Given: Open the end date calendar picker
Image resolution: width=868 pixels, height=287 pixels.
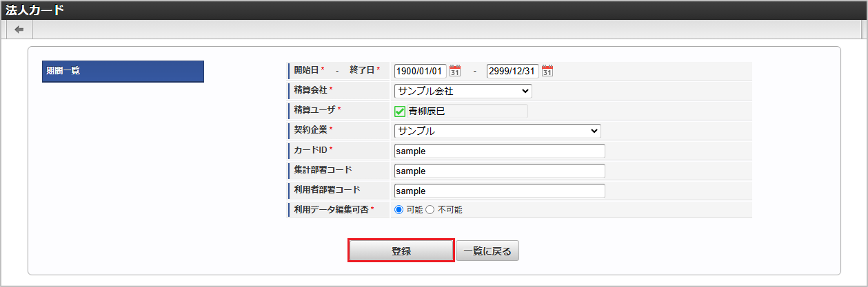Looking at the screenshot, I should point(547,71).
